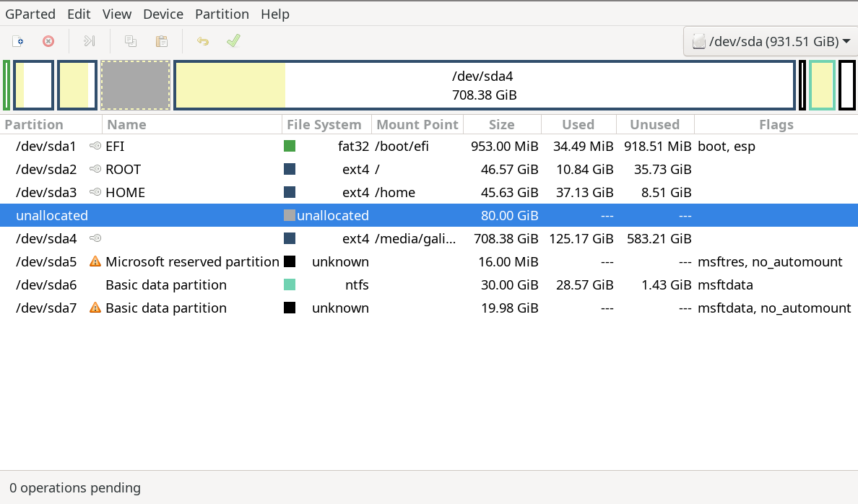Click the New partition toolbar icon

[17, 41]
